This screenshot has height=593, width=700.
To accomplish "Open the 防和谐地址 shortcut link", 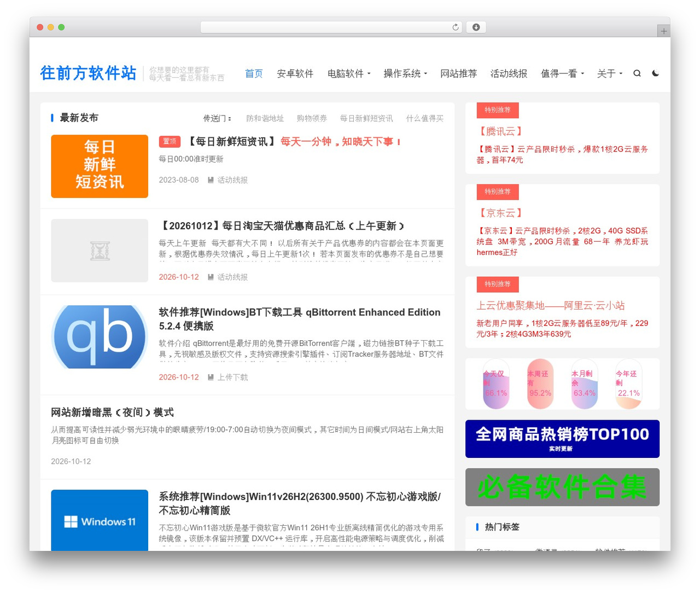I will (x=265, y=118).
